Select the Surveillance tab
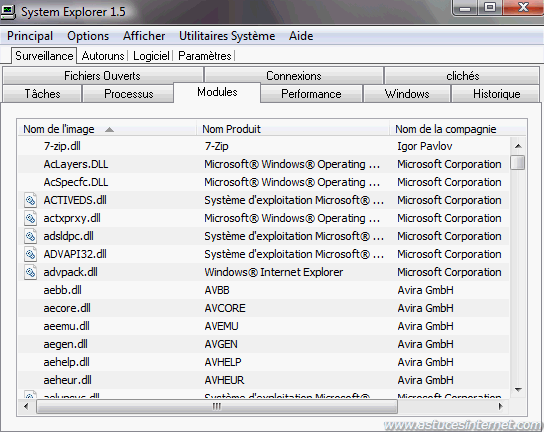The image size is (544, 432). coord(44,56)
